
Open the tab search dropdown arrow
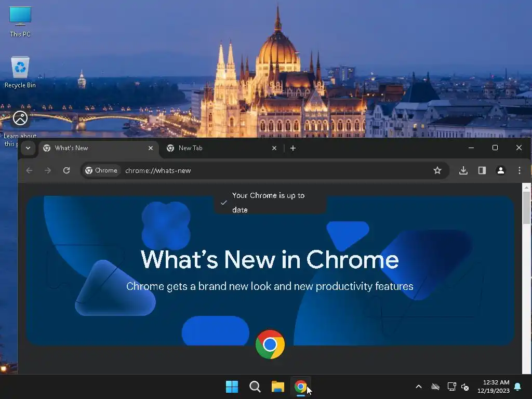[x=28, y=148]
